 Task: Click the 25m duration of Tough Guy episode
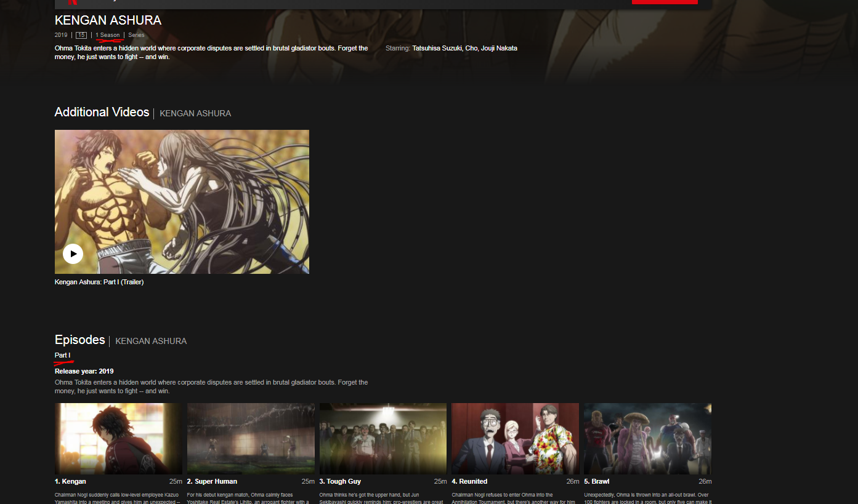[x=440, y=481]
